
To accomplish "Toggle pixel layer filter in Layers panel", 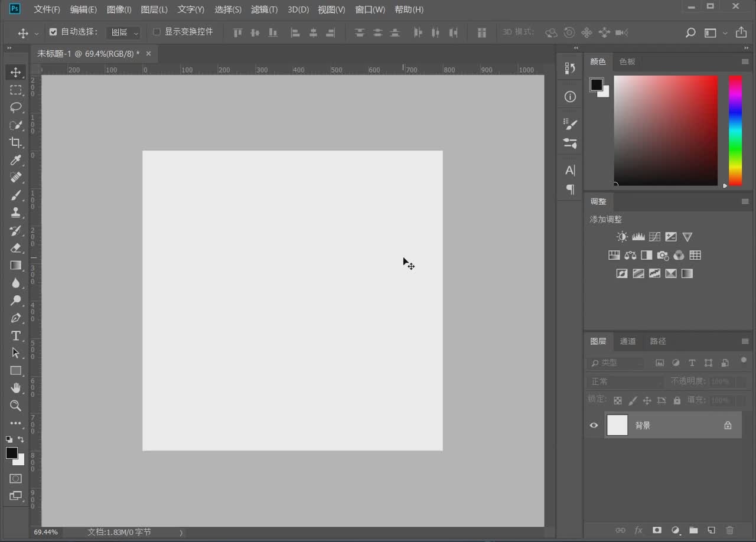I will coord(660,363).
